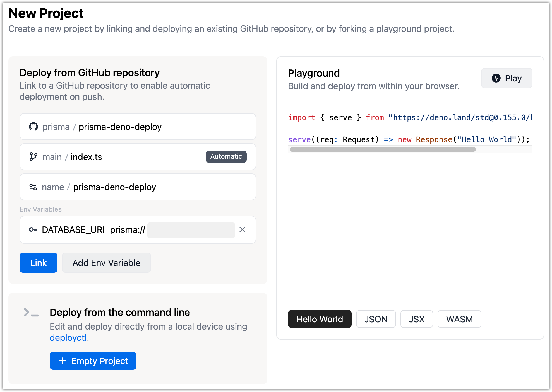Switch to the JSON playground template
The width and height of the screenshot is (552, 392).
pos(376,319)
